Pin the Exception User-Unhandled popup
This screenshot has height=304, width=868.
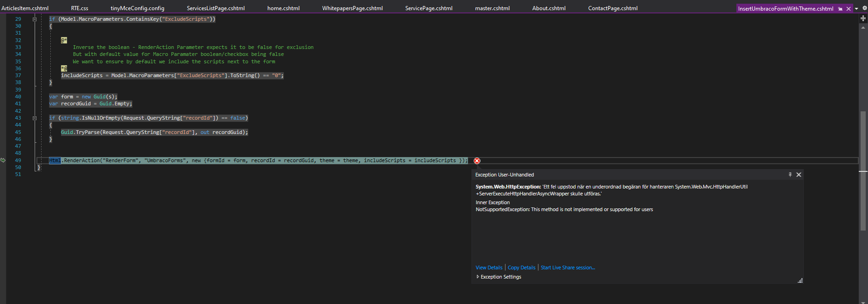tap(790, 175)
